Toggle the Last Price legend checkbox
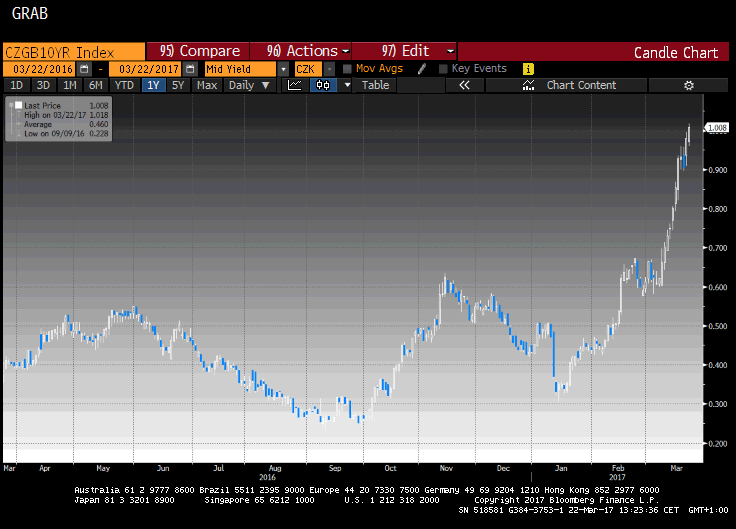This screenshot has width=736, height=529. (19, 105)
